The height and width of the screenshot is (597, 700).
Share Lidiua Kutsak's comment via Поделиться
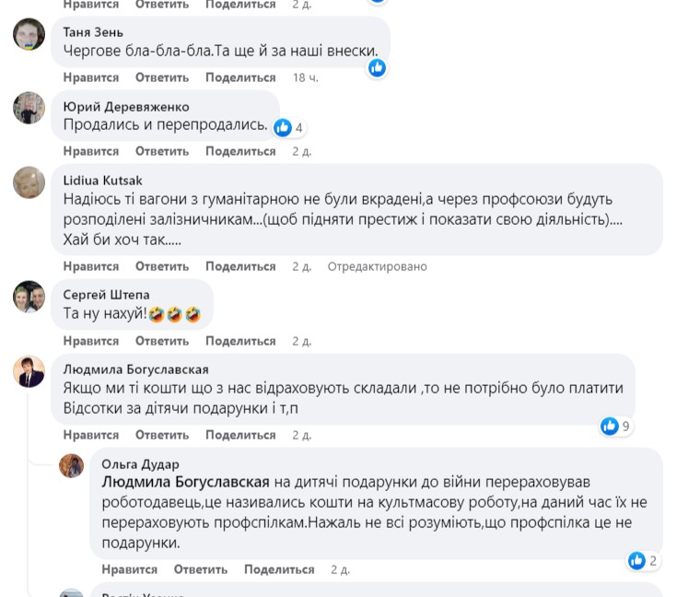240,266
